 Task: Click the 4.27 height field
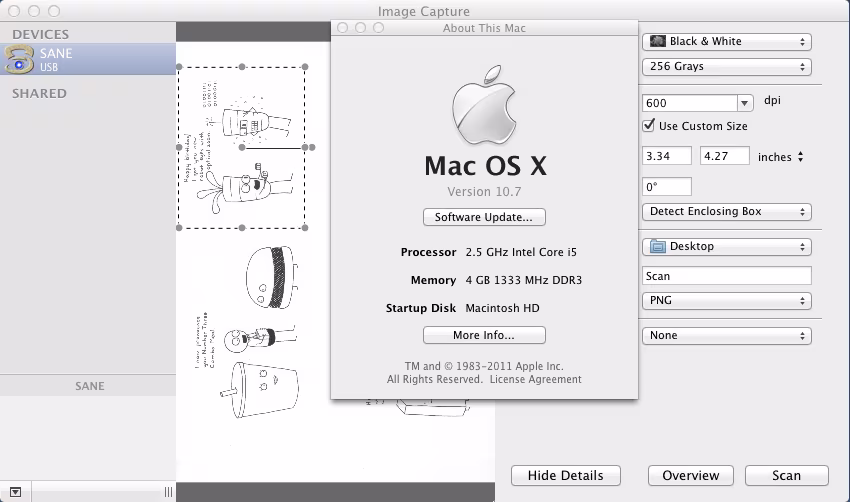(x=725, y=156)
